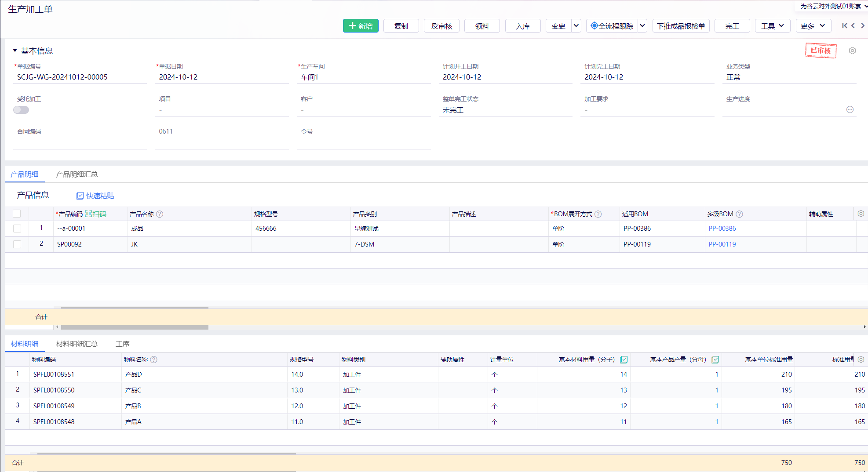Click the 生产车间 field 车间1
This screenshot has width=868, height=472.
(364, 77)
